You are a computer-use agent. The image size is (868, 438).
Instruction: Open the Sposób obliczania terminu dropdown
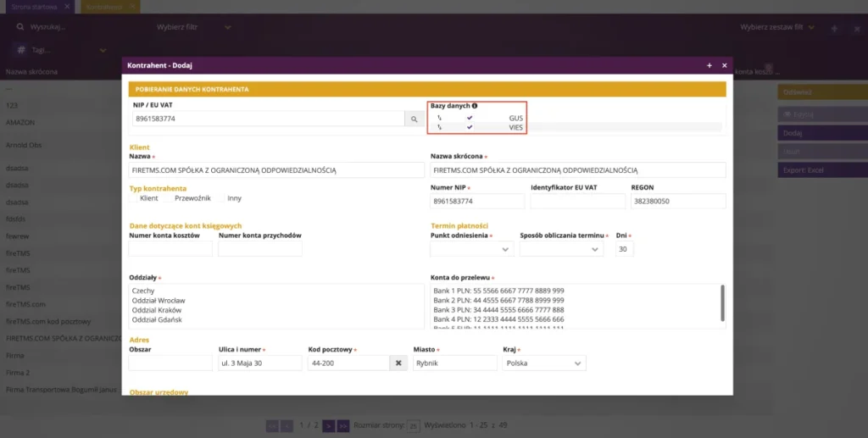click(x=561, y=249)
